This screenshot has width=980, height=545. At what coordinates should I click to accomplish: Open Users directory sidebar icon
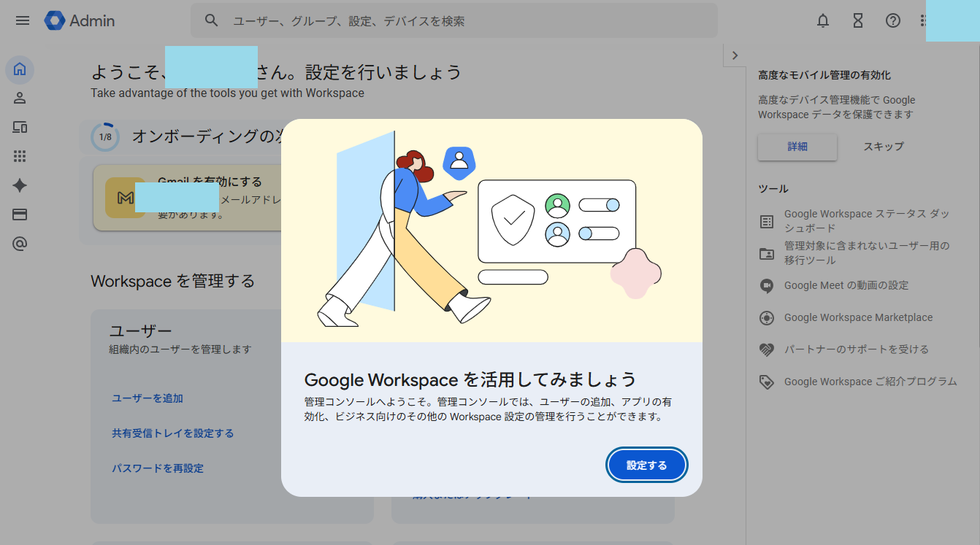click(20, 98)
